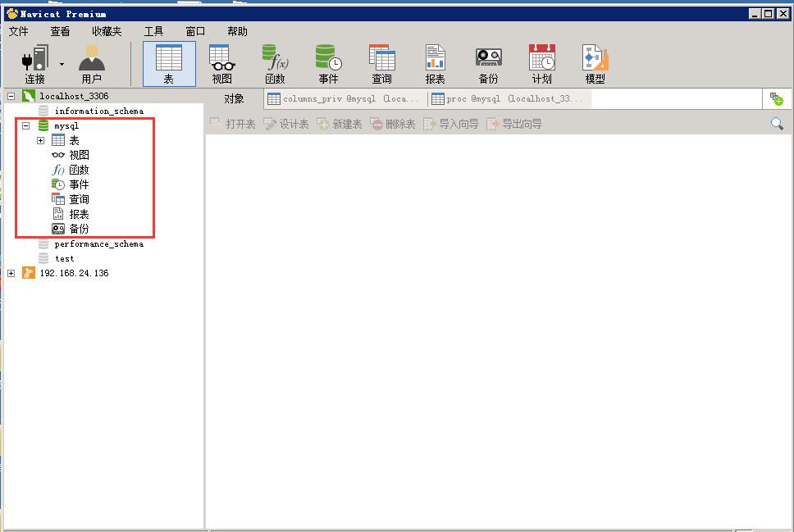Click the clock icon beside 事件 in tree

point(58,184)
